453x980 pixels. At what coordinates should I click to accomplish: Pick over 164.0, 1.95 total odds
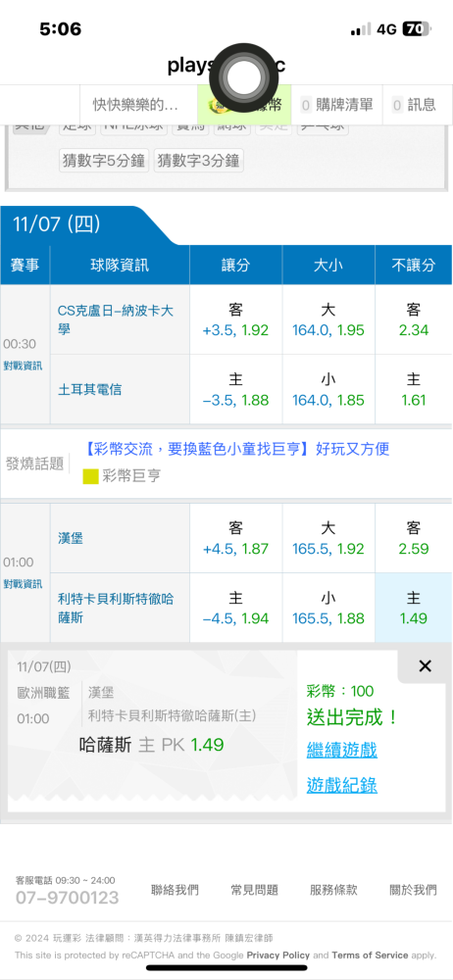click(x=328, y=320)
